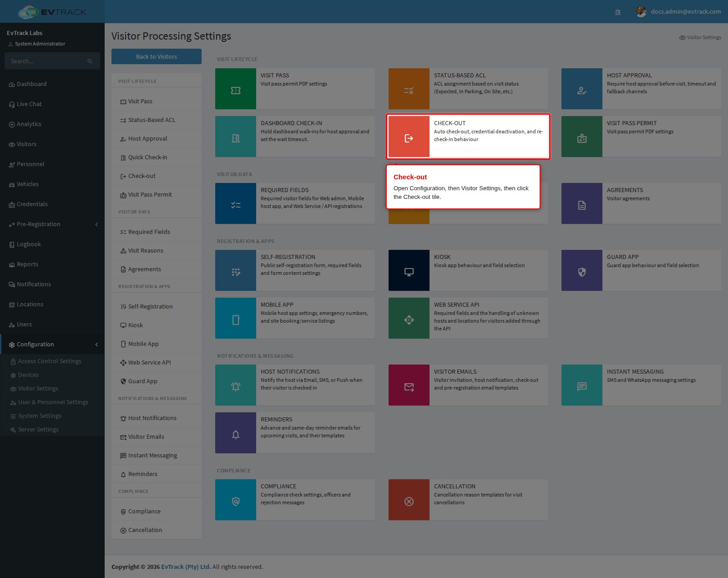Screen dimensions: 728x578
Task: Open the docs.admin@evtrack.com user menu
Action: click(678, 11)
